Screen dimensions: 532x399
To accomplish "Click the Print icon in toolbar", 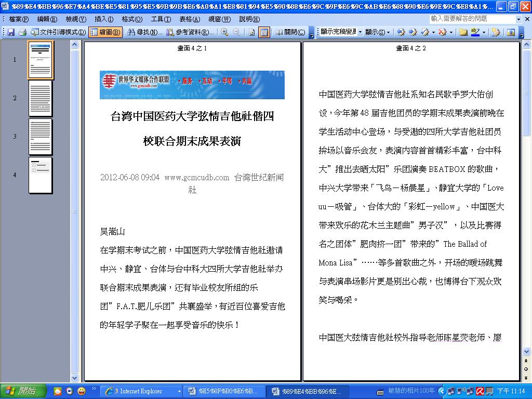I will coord(22,32).
